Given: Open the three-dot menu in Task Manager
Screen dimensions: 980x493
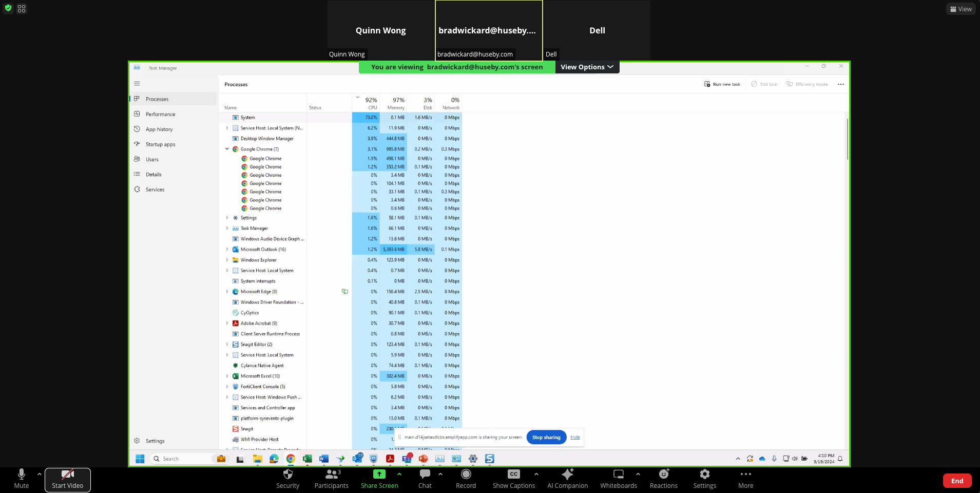Looking at the screenshot, I should click(x=840, y=84).
